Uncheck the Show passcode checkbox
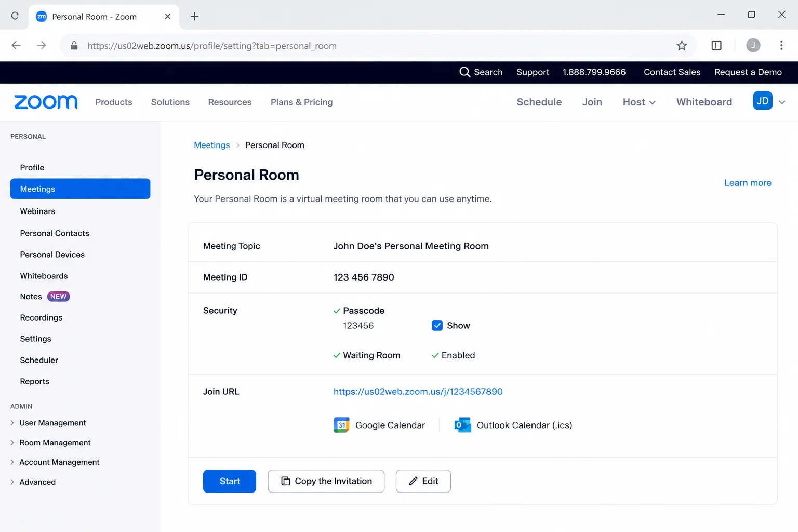This screenshot has width=798, height=532. [x=437, y=326]
